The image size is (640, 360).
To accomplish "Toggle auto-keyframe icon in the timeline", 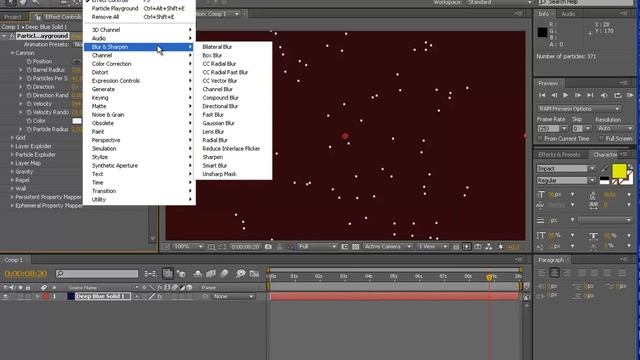I will pos(254,273).
